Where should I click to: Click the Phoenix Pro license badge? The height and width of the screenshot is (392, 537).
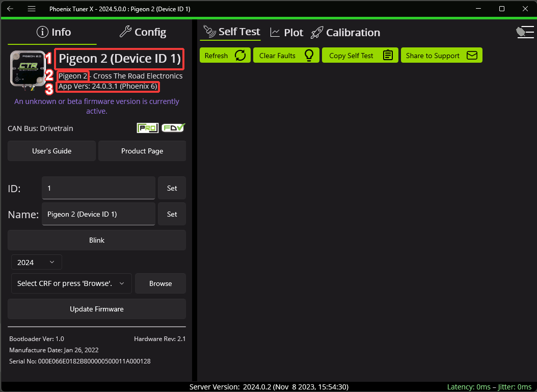click(148, 128)
